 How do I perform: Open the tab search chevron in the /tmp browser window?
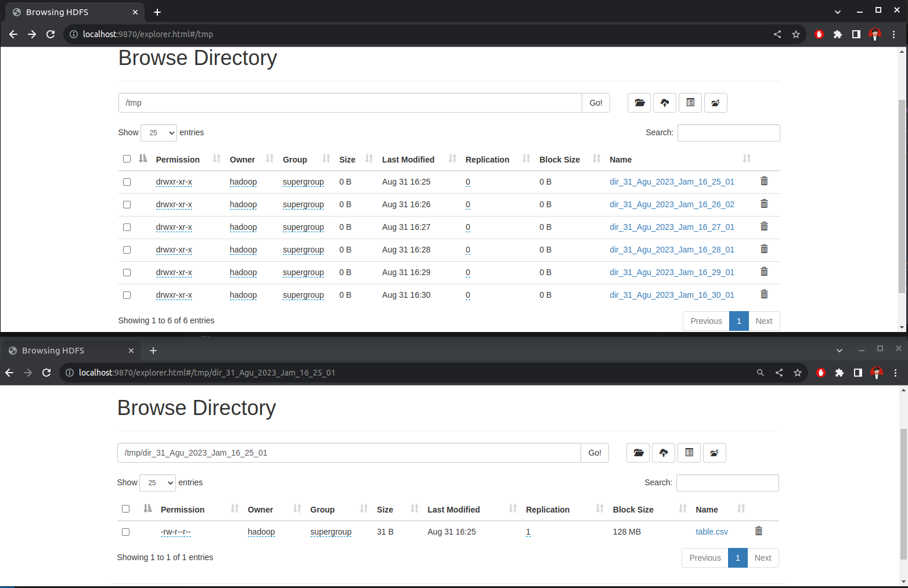tap(838, 12)
